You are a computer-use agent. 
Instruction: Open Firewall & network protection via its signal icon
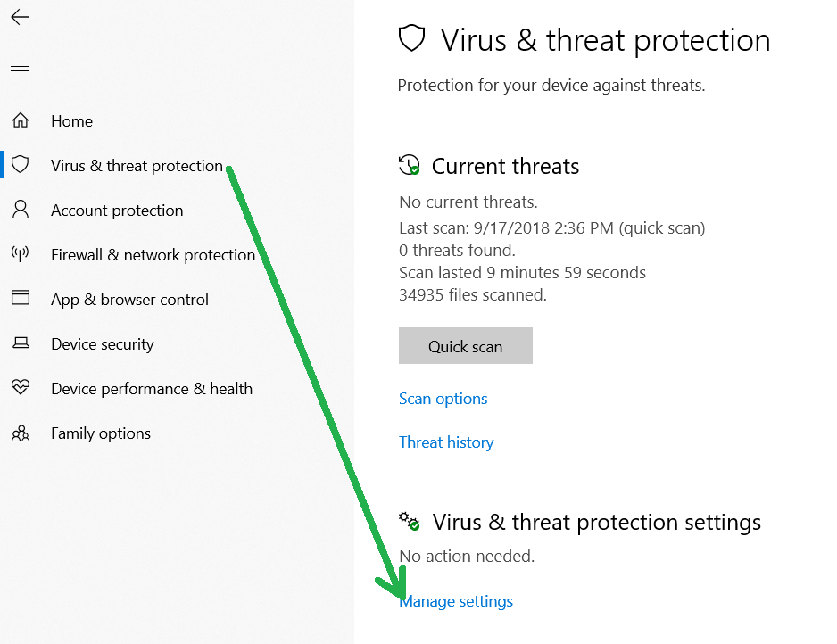20,254
